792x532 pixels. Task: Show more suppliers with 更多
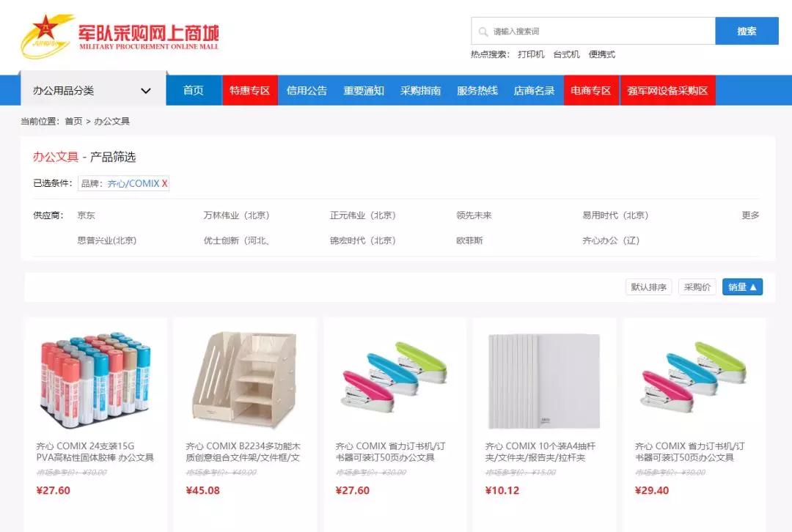point(750,215)
